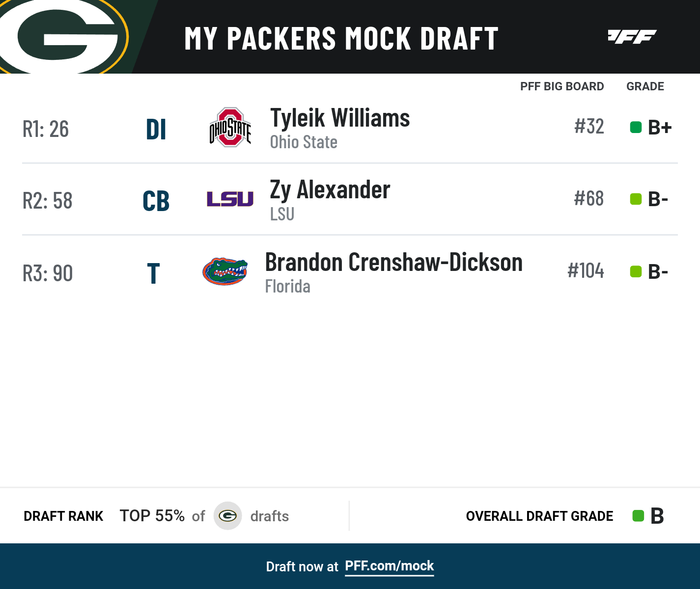Click the Florida Gators logo

[x=225, y=271]
